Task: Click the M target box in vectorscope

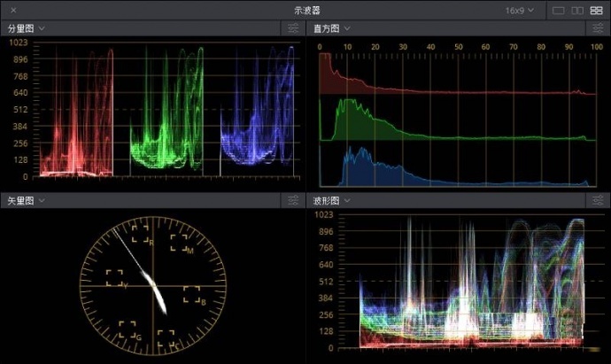Action: 178,244
